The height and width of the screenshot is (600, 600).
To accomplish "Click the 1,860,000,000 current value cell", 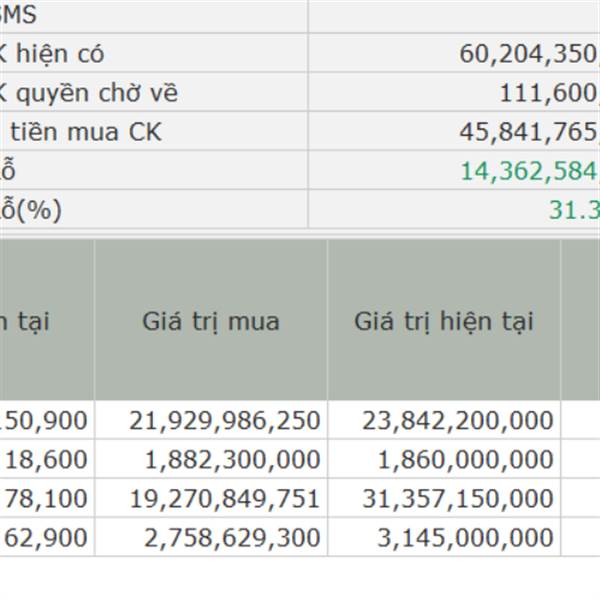I will point(444,459).
